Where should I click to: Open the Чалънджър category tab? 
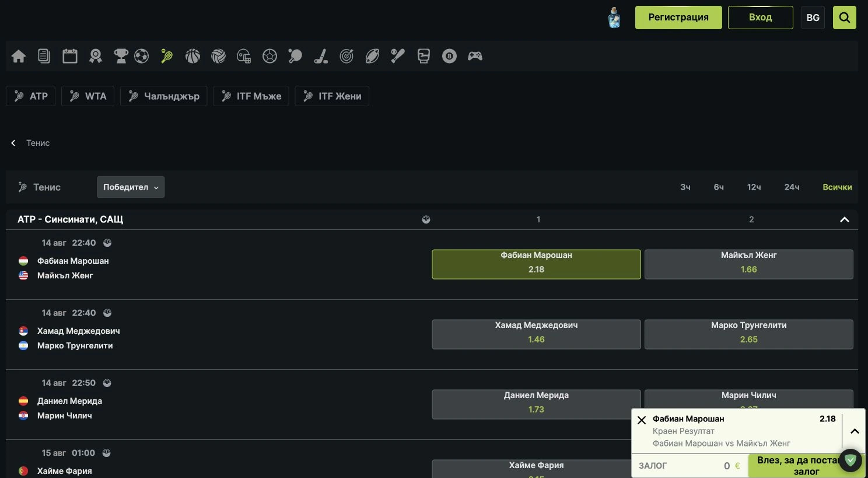(164, 96)
